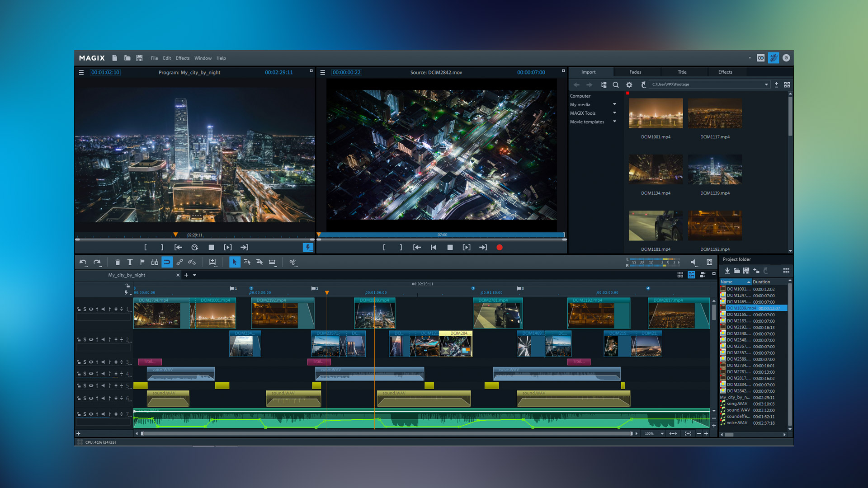
Task: Mute track 7 using the speaker icon
Action: 103,414
